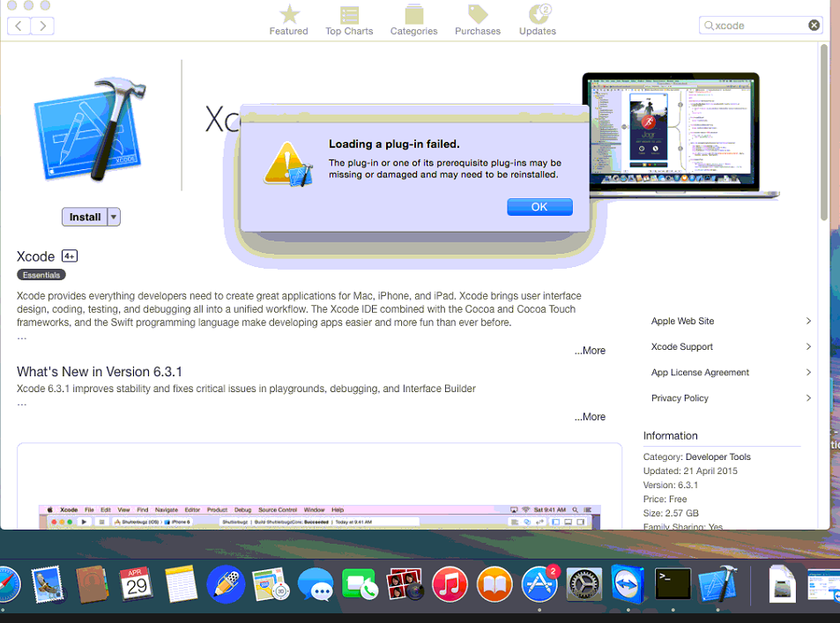840x623 pixels.
Task: Click the Install button for Xcode
Action: (x=85, y=217)
